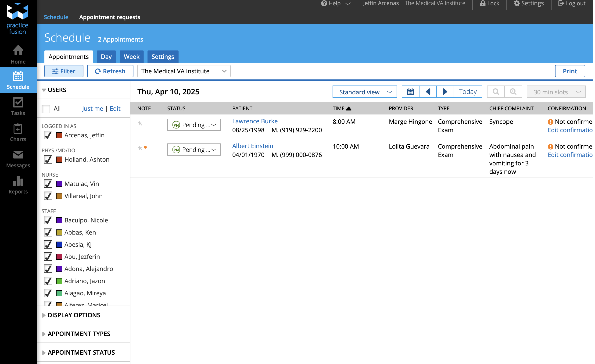Open the Lawrence Burke patient link
595x364 pixels.
[x=255, y=121]
